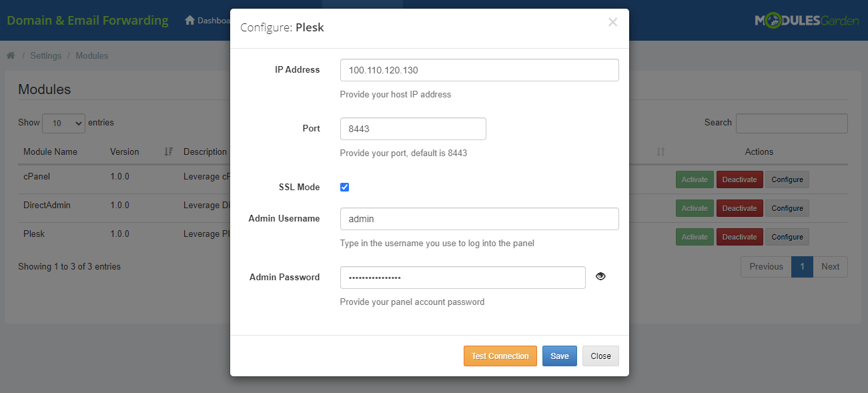Dismiss the dialog with the X icon
868x393 pixels.
[612, 22]
